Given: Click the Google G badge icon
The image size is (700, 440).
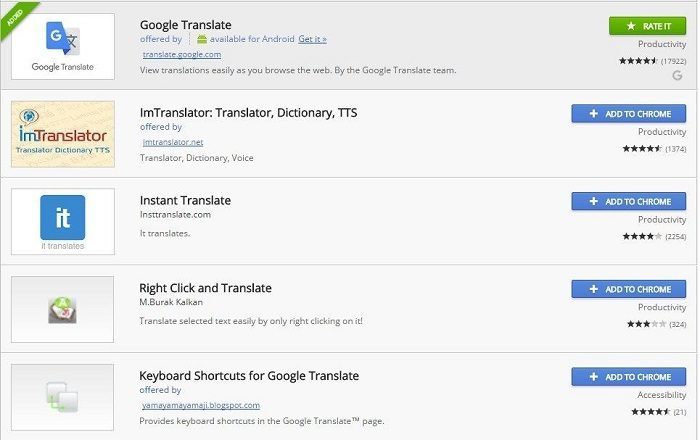Looking at the screenshot, I should coord(677,75).
